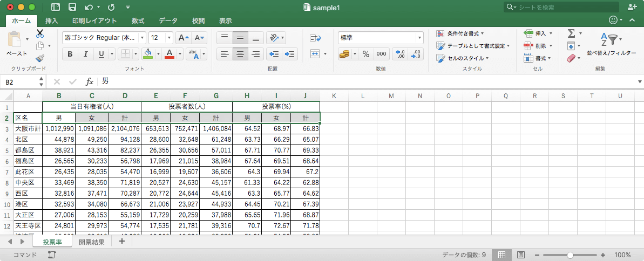Image resolution: width=644 pixels, height=261 pixels.
Task: Expand the number format 標準 dropdown
Action: click(419, 38)
